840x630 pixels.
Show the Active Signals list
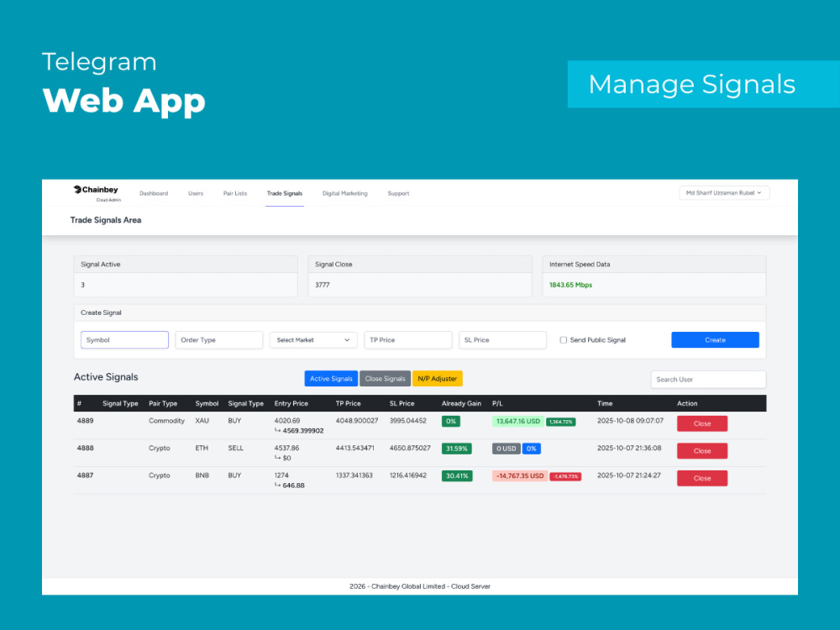331,379
